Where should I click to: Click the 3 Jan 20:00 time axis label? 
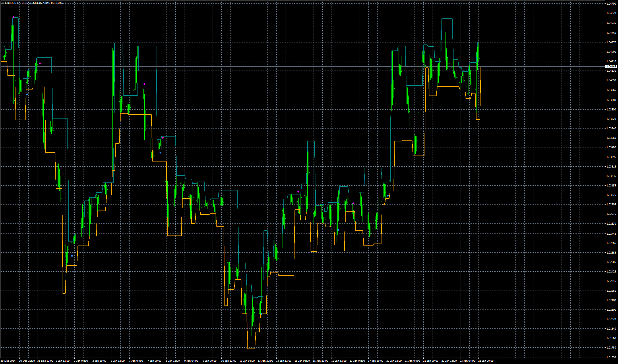pyautogui.click(x=99, y=361)
